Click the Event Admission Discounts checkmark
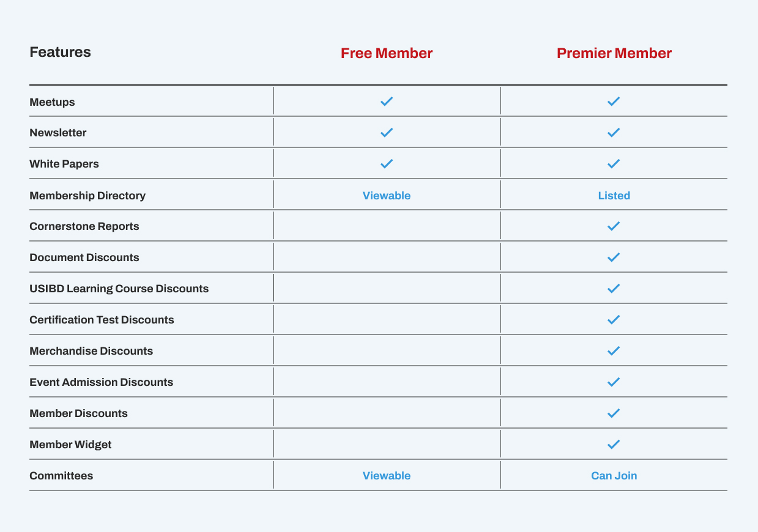Screen dimensions: 758x532 614,382
